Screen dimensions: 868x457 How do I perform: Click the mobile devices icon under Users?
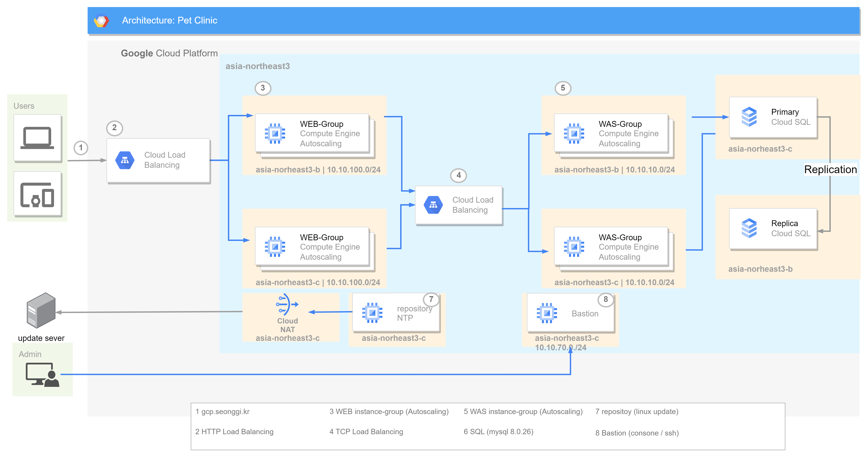[x=37, y=195]
